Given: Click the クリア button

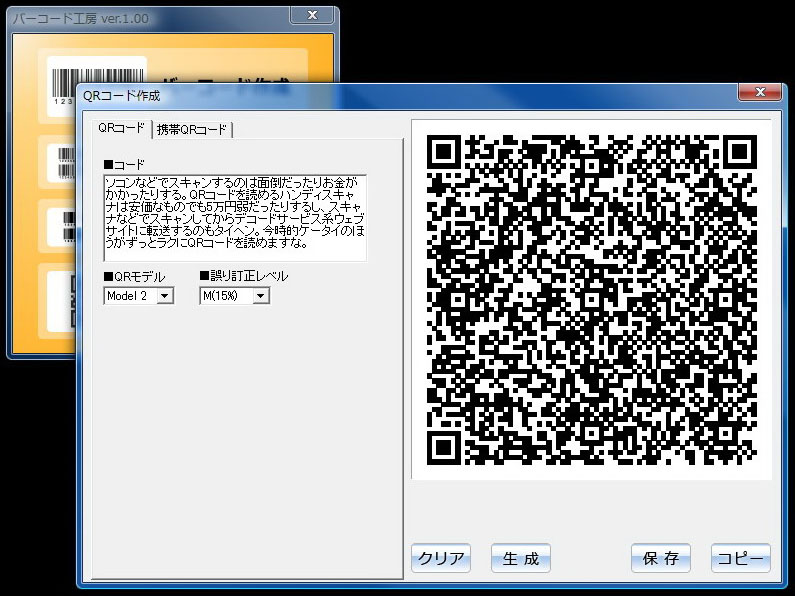Looking at the screenshot, I should 441,558.
